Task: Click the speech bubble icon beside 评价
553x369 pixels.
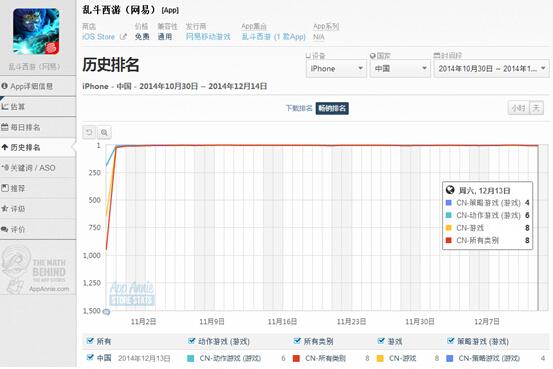Action: pos(5,229)
